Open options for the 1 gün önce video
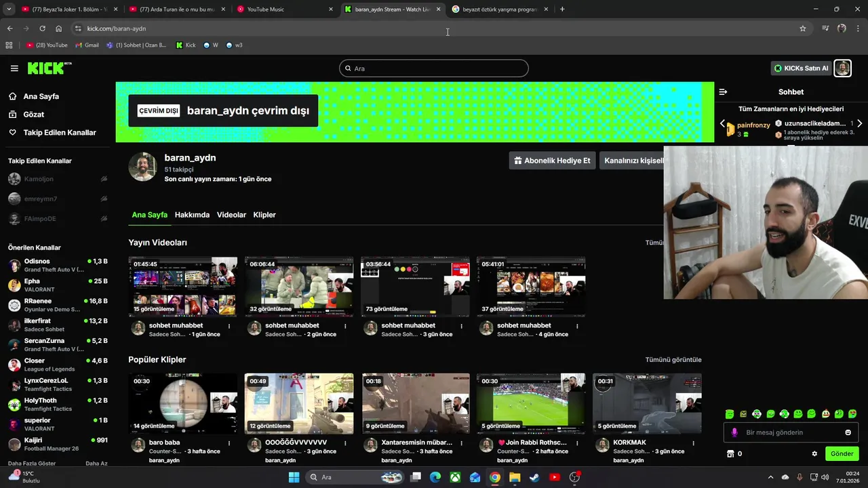 229,326
